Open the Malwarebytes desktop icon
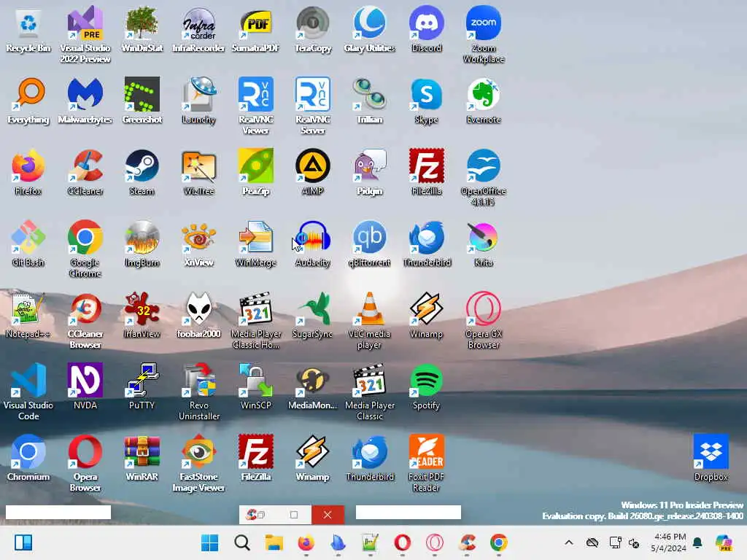Screen dimensions: 747x560 tap(85, 101)
